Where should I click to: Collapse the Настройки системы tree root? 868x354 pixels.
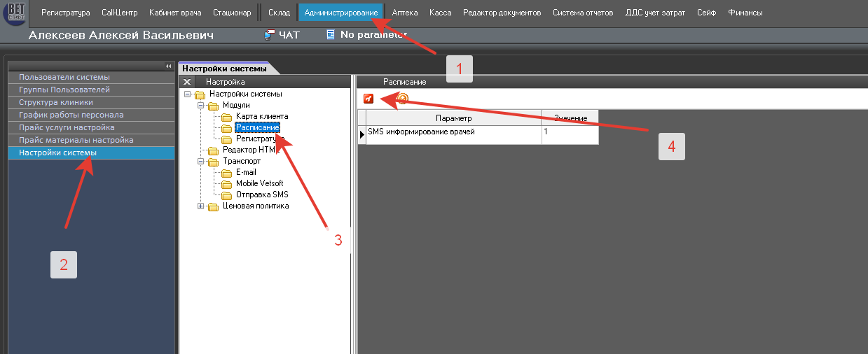pos(188,94)
